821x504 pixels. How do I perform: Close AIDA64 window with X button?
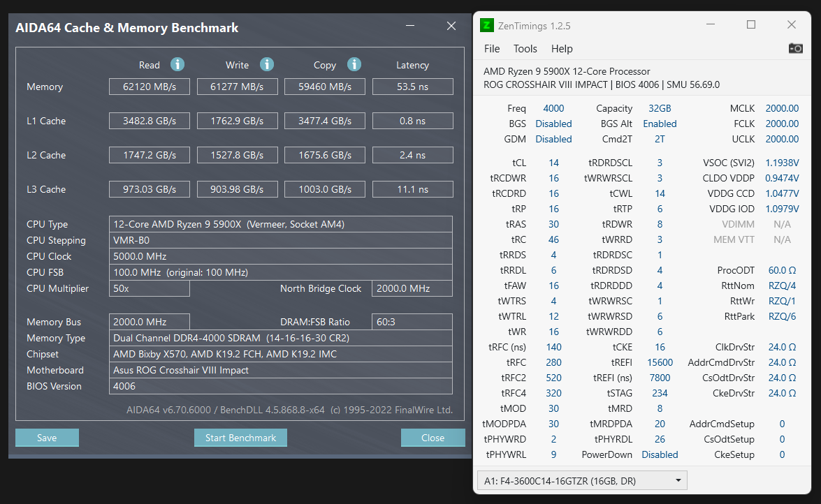tap(451, 26)
